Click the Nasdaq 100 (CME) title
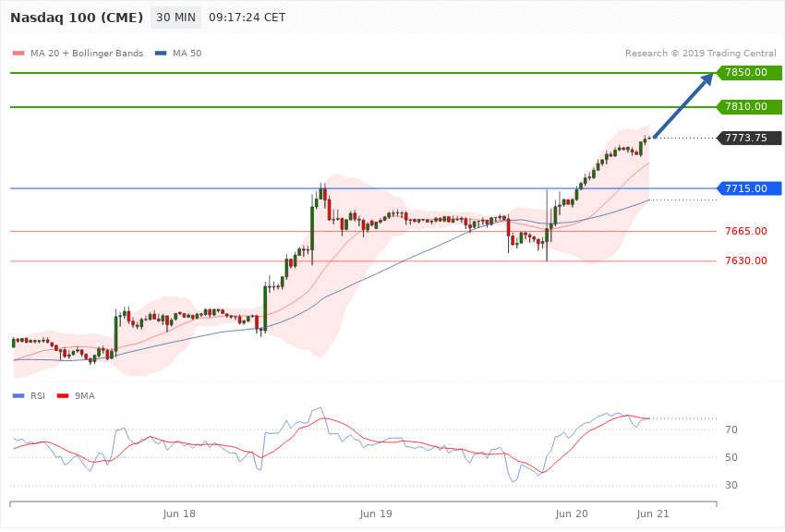The width and height of the screenshot is (785, 532). click(77, 18)
